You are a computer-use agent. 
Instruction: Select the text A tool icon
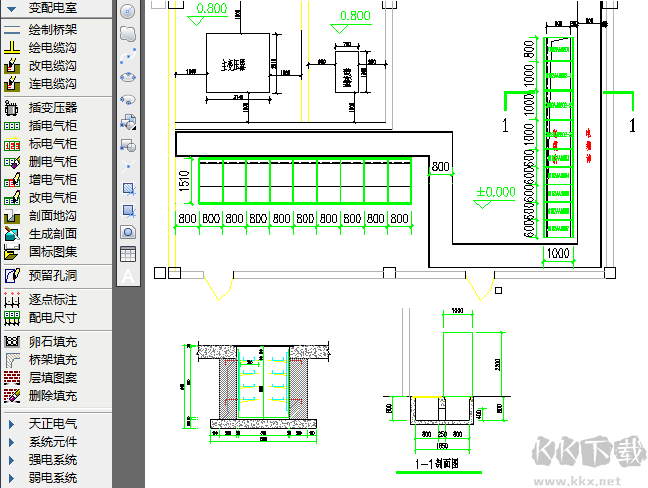128,276
